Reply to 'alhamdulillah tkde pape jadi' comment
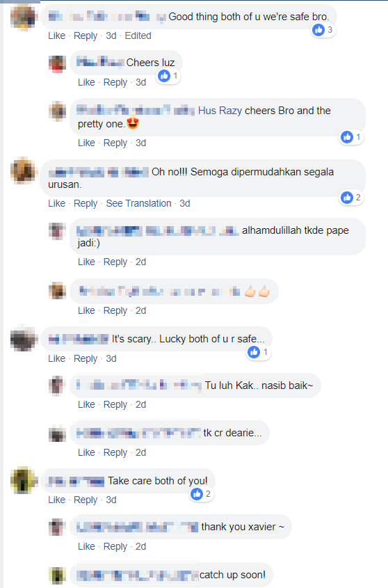The width and height of the screenshot is (388, 588). [115, 262]
